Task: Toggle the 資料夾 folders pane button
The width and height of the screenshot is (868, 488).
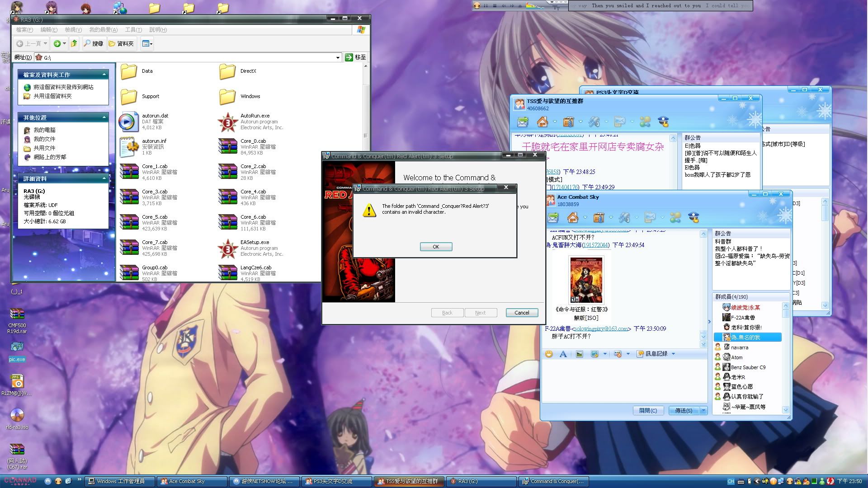Action: pyautogui.click(x=121, y=43)
